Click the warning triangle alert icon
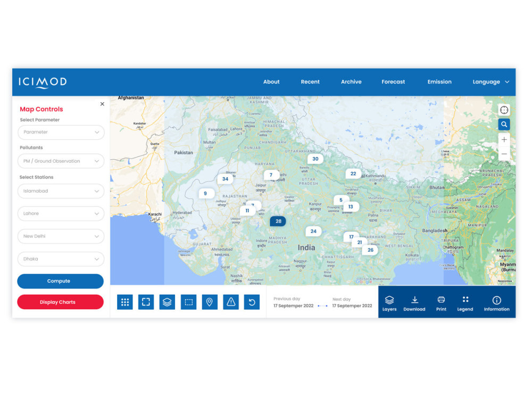Screen dimensions: 532x399 pyautogui.click(x=231, y=302)
